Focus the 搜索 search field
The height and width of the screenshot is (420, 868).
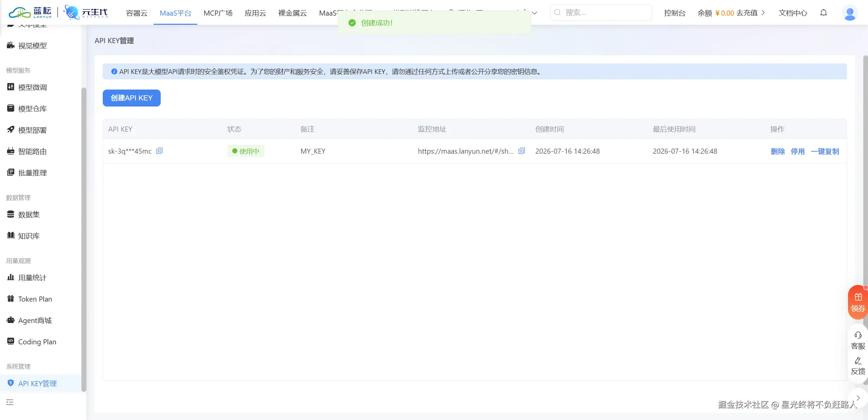coord(601,13)
